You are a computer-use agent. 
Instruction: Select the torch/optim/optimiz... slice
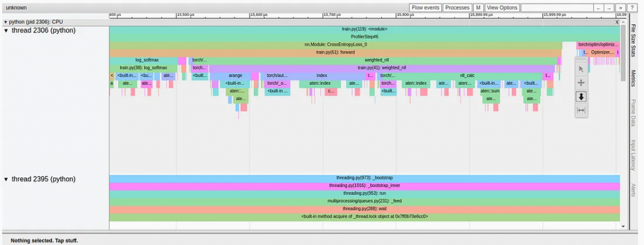pos(597,44)
